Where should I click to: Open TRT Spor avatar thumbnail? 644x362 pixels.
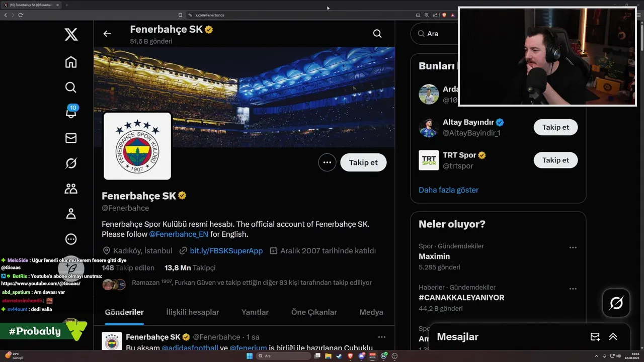tap(429, 160)
